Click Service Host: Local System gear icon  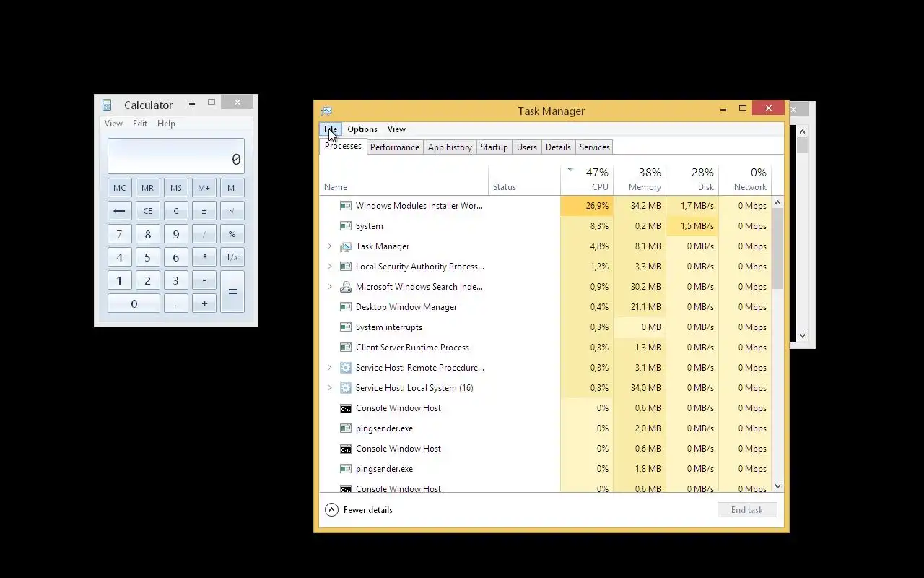(x=346, y=388)
